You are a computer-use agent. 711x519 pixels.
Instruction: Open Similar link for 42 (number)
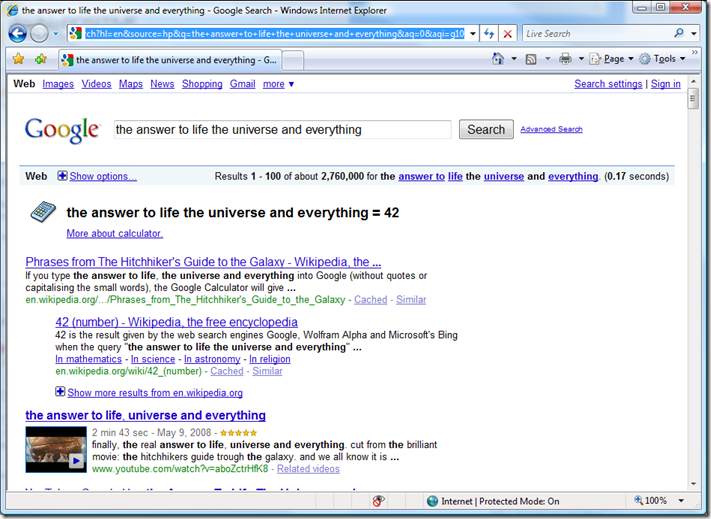pyautogui.click(x=268, y=371)
